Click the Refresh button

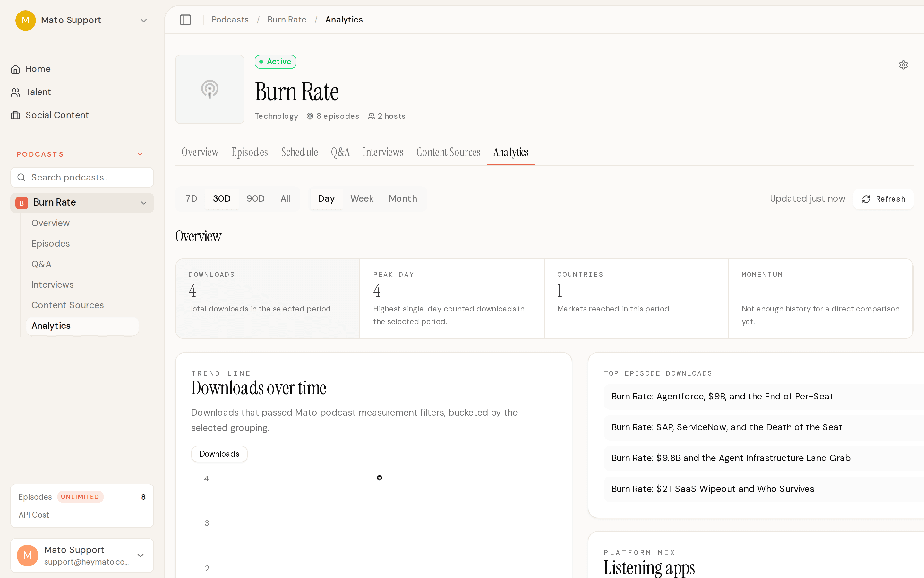point(884,199)
